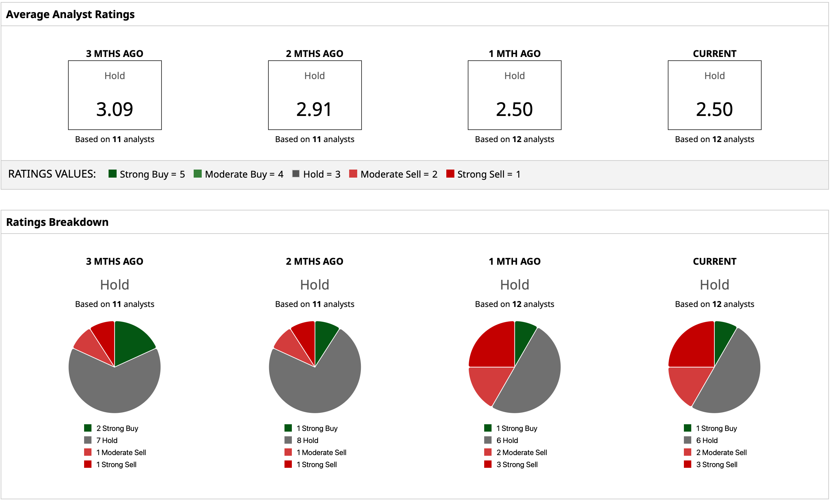Click the 1 MTH AGO 2.50 rating box
The image size is (833, 504).
(515, 95)
